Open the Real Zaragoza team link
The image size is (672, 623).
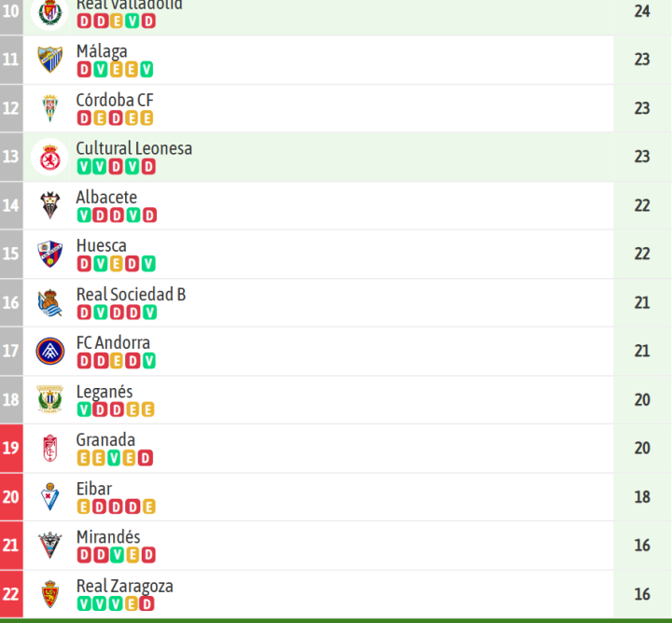click(124, 586)
